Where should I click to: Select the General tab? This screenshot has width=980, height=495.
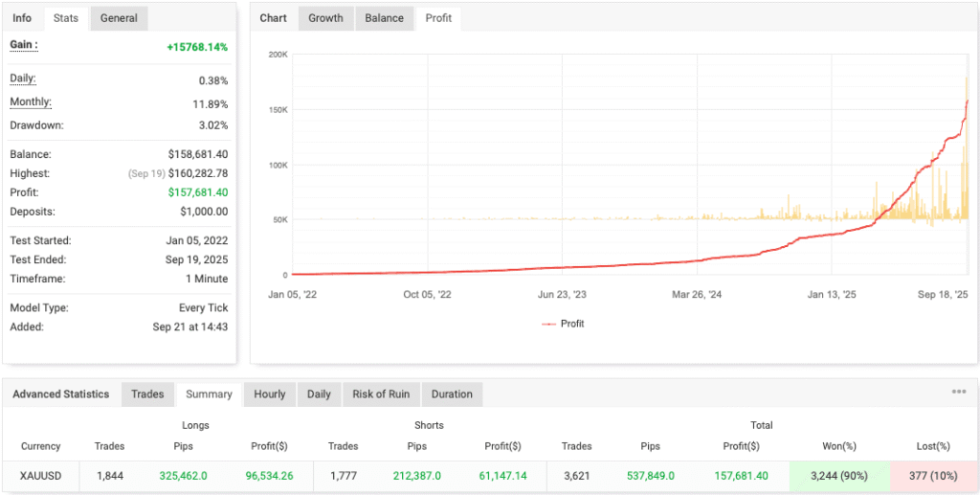[119, 18]
